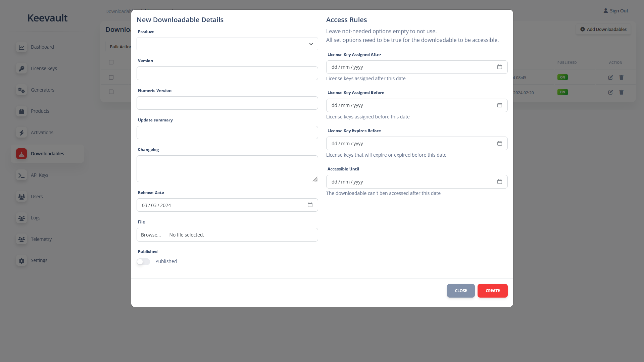Check the first downloadable row checkbox

click(x=111, y=77)
